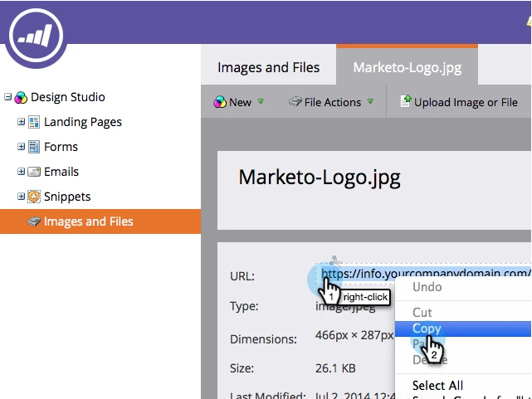Click the Marketo logo icon
This screenshot has width=532, height=399.
(36, 36)
